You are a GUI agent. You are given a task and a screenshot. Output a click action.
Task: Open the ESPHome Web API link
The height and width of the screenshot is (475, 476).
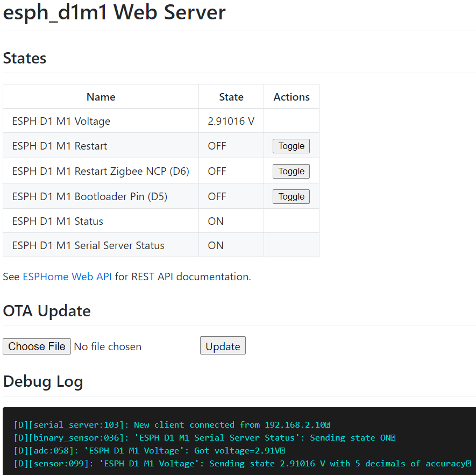pyautogui.click(x=67, y=277)
